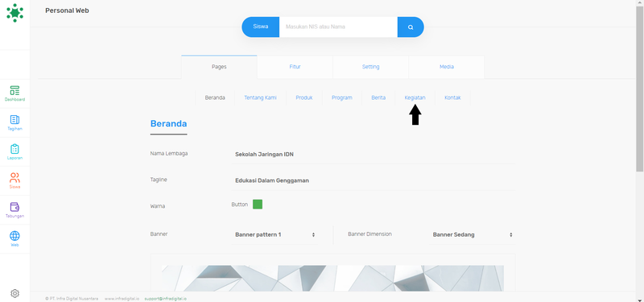Select the Produk sub-tab
The image size is (644, 302).
[x=304, y=97]
